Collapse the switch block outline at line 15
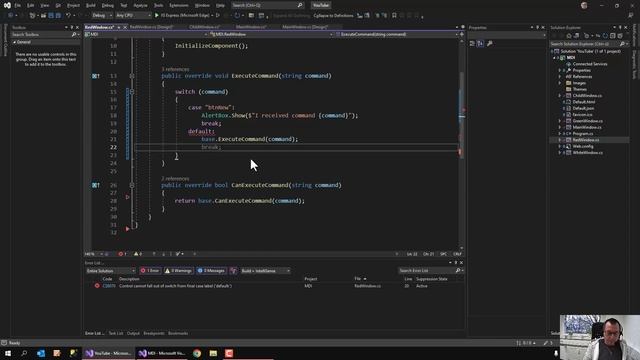 click(132, 92)
